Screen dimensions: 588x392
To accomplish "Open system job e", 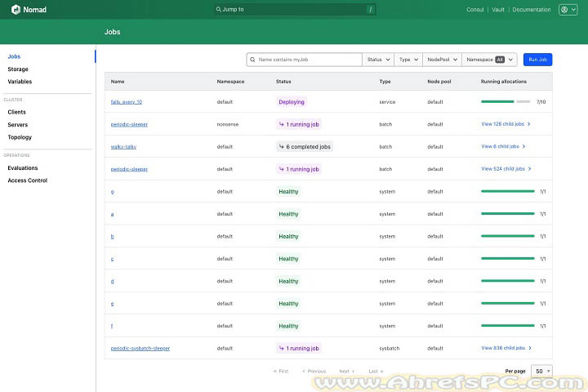I will pyautogui.click(x=112, y=304).
